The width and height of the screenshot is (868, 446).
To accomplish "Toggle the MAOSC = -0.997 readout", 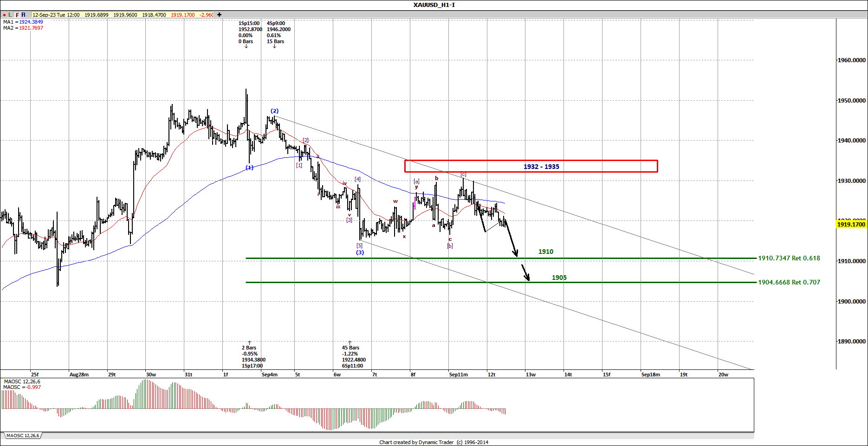I will point(22,387).
